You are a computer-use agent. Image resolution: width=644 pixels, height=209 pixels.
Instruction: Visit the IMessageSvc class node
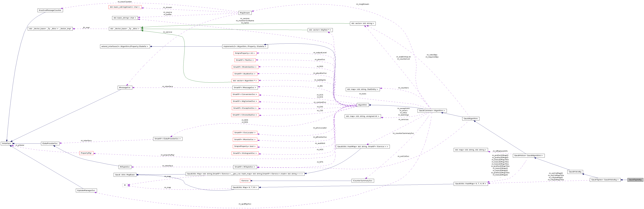pos(125,87)
